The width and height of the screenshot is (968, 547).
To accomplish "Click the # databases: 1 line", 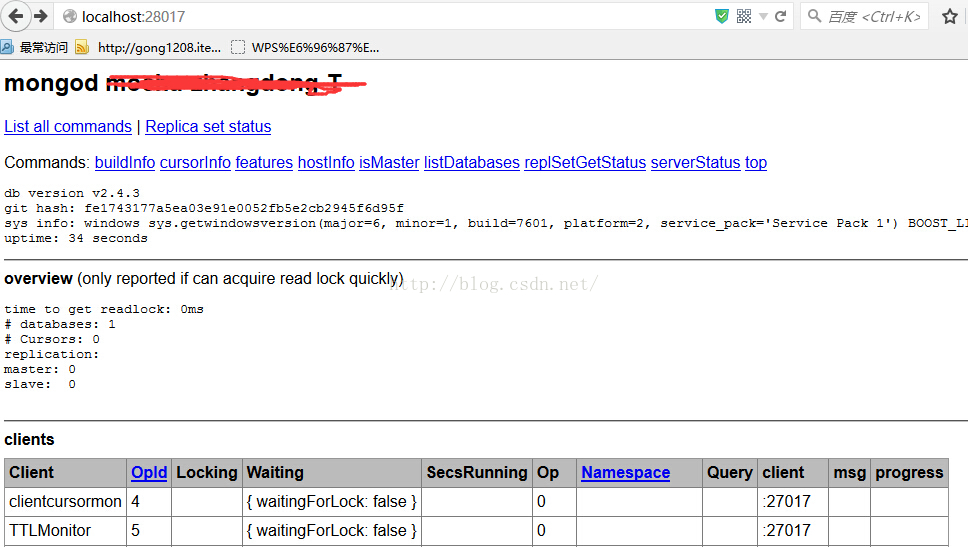I will coord(60,324).
